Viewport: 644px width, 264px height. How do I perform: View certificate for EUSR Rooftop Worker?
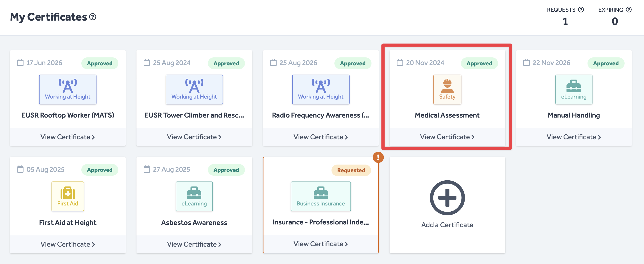click(68, 137)
